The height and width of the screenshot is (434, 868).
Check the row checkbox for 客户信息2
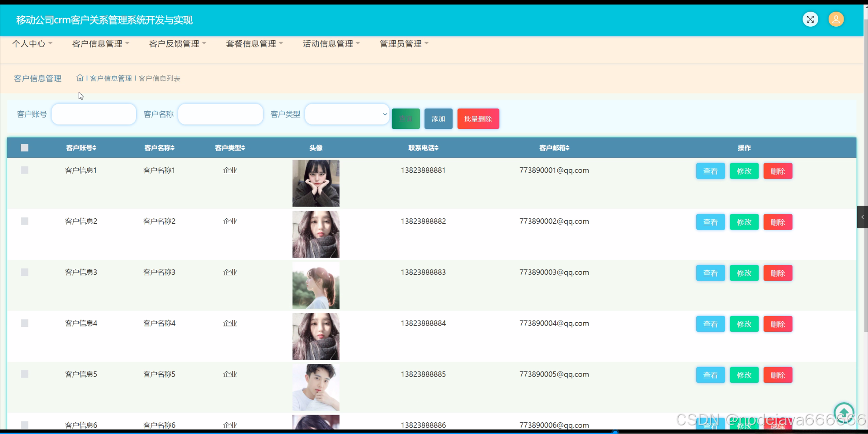pos(24,221)
